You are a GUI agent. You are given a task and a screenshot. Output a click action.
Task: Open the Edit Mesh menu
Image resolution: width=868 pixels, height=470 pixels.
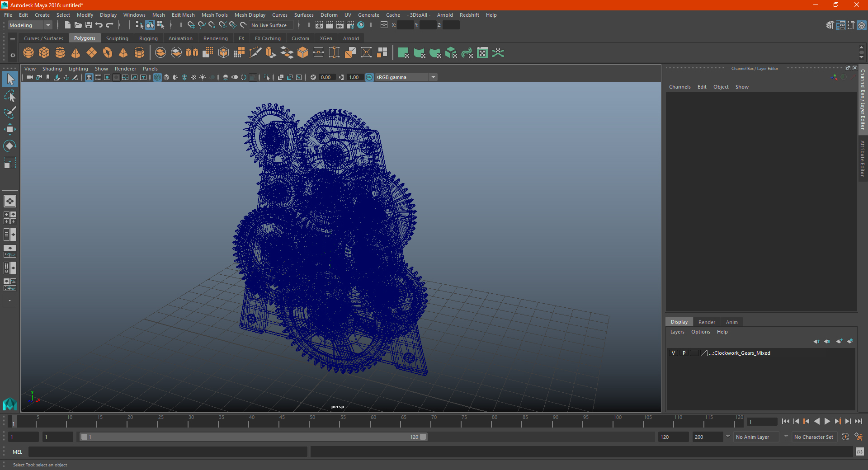(x=183, y=15)
